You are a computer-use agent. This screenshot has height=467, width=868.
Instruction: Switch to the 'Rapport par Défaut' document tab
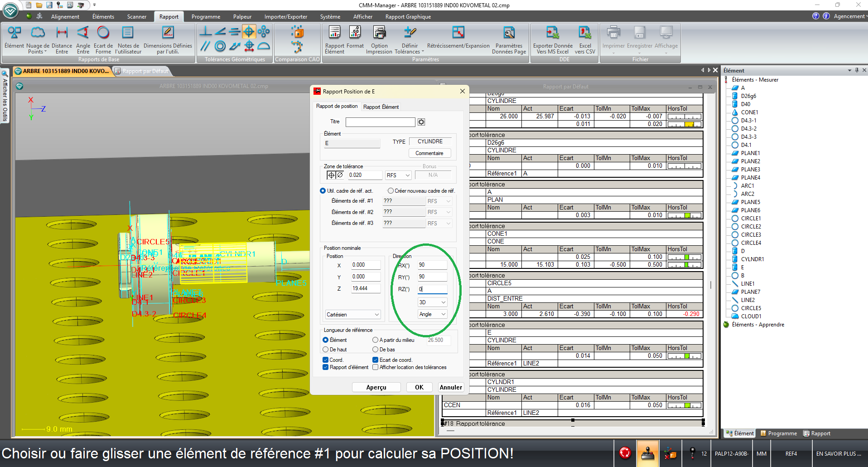145,71
